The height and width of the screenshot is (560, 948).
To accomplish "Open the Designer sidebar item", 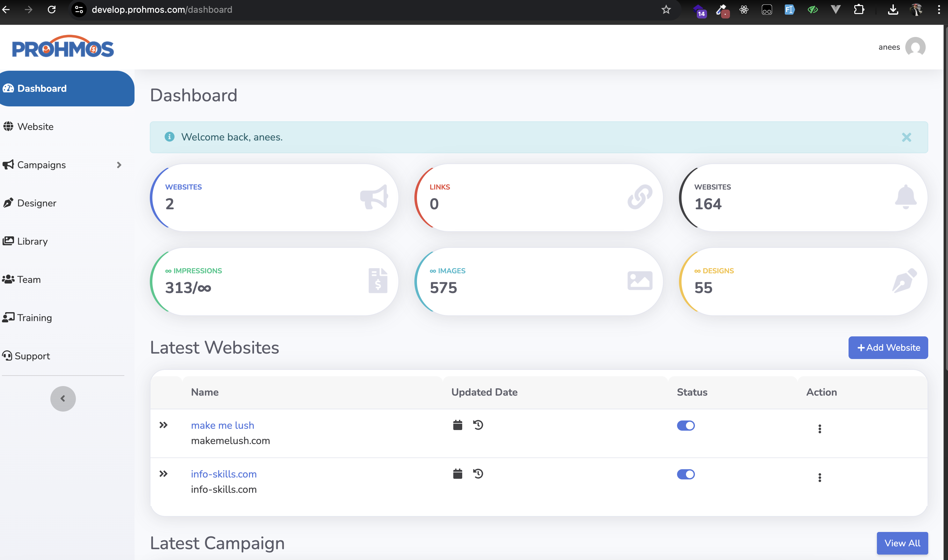I will pos(29,203).
